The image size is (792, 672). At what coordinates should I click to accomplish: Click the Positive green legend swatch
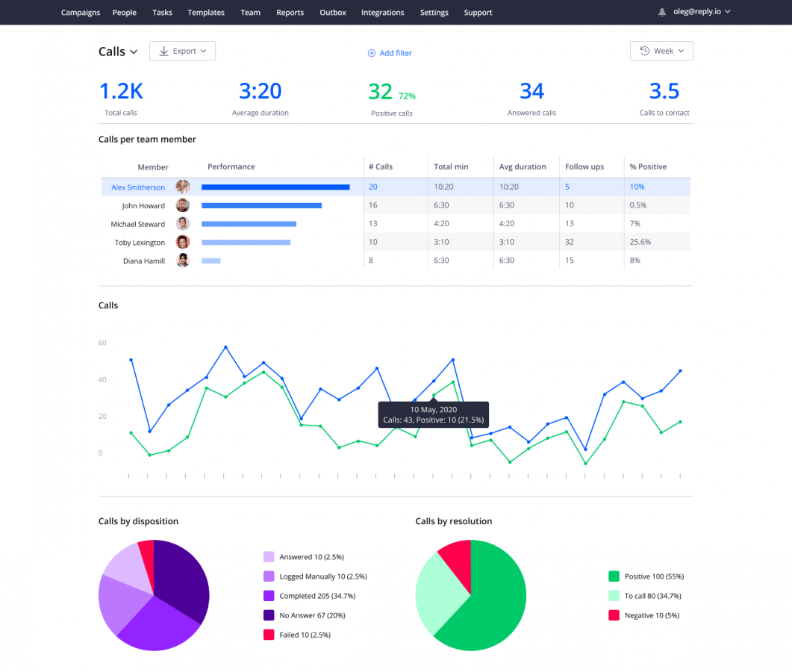[x=614, y=576]
